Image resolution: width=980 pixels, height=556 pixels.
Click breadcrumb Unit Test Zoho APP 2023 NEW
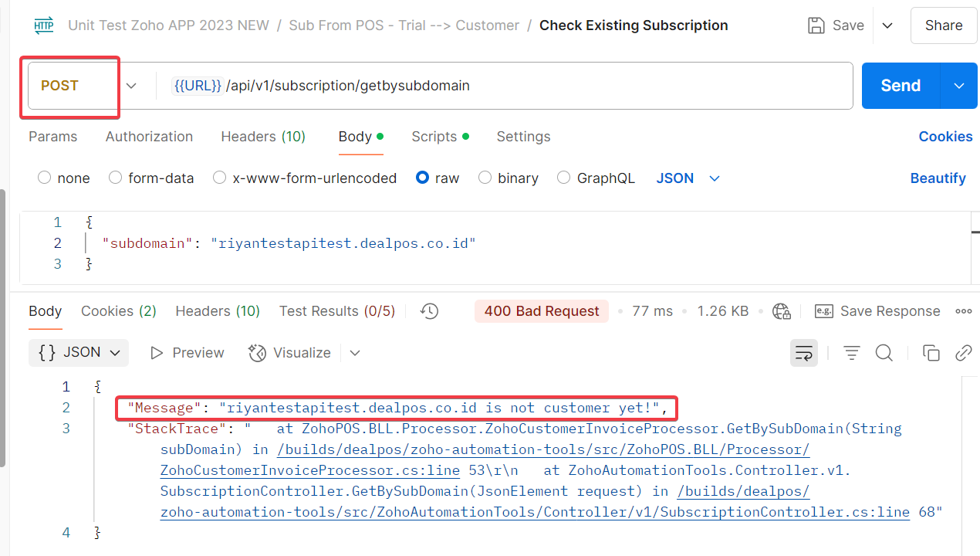(168, 25)
